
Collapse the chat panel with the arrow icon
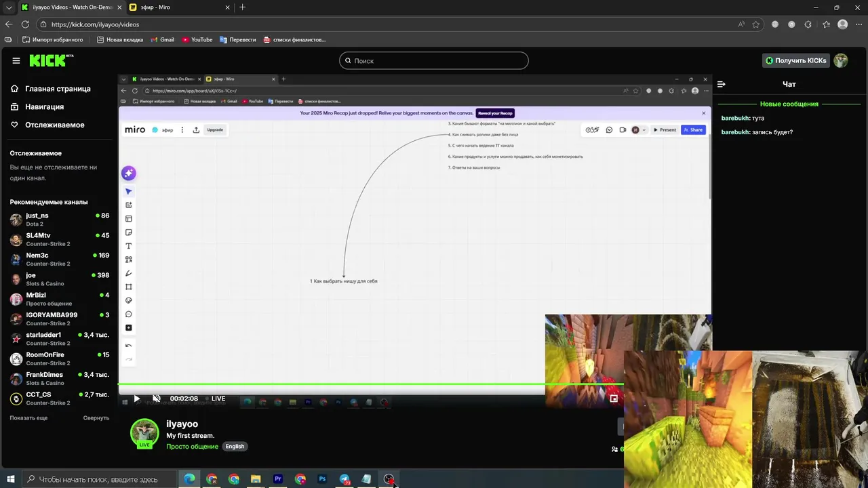coord(722,84)
